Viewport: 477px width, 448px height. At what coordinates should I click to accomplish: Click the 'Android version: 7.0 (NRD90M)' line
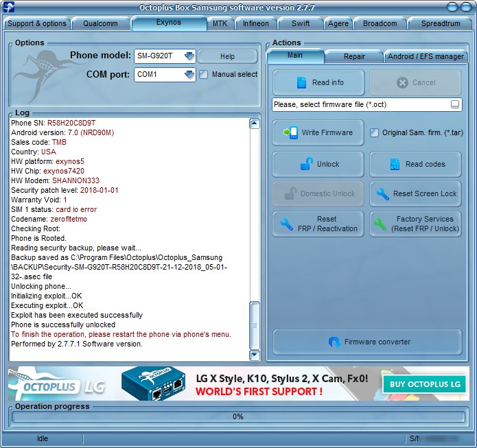point(62,132)
